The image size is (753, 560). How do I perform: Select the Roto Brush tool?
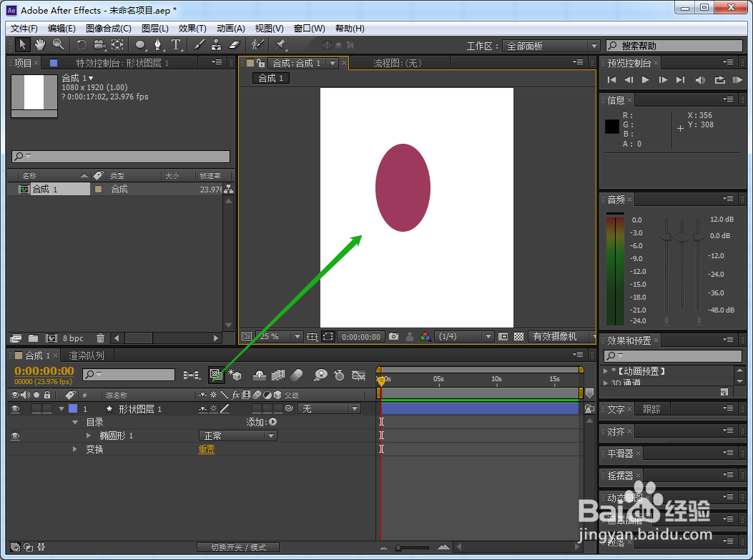tap(258, 44)
